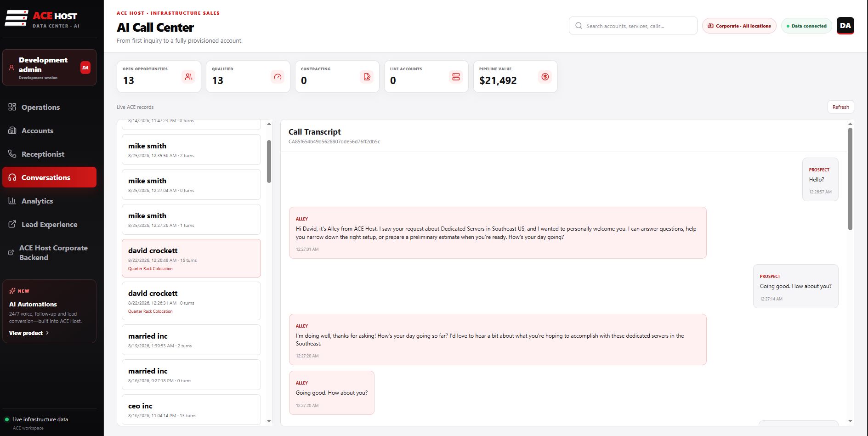The height and width of the screenshot is (436, 868).
Task: Open ACE Host Corporate Backend link
Action: tap(50, 253)
